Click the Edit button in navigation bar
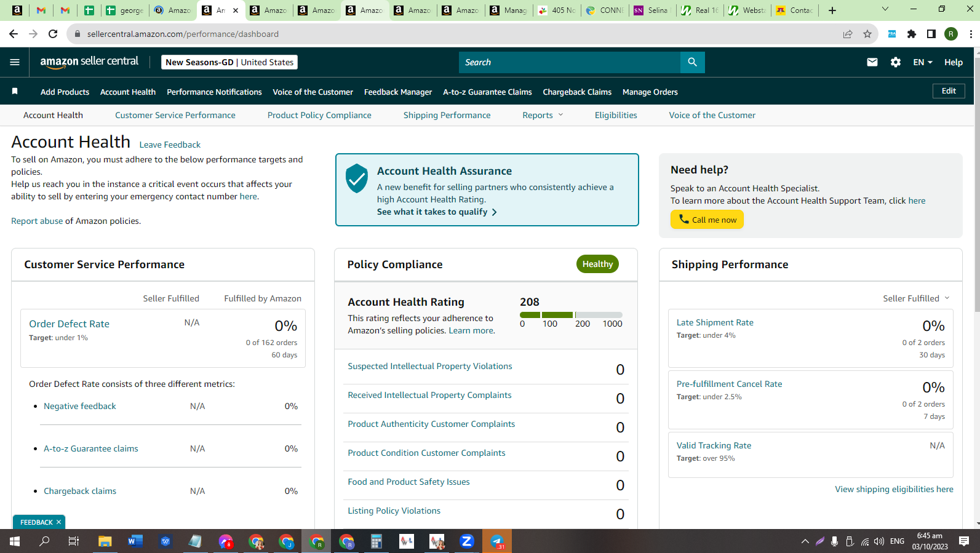The width and height of the screenshot is (980, 553). tap(949, 91)
